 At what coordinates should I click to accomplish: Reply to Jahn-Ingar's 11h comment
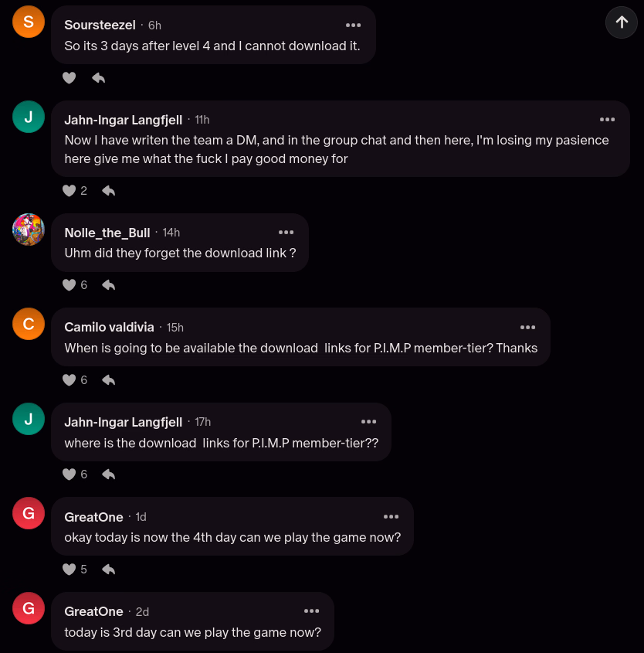(x=109, y=190)
